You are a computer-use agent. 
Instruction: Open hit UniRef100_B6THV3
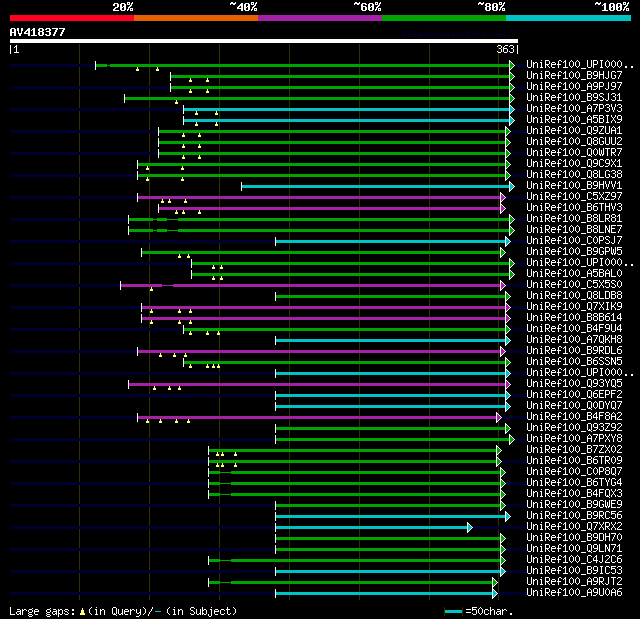(x=574, y=208)
